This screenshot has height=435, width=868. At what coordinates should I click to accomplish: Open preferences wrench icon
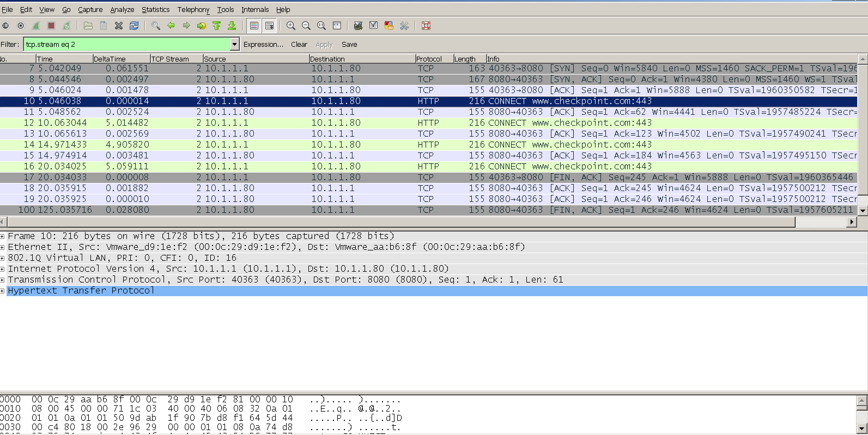[404, 26]
